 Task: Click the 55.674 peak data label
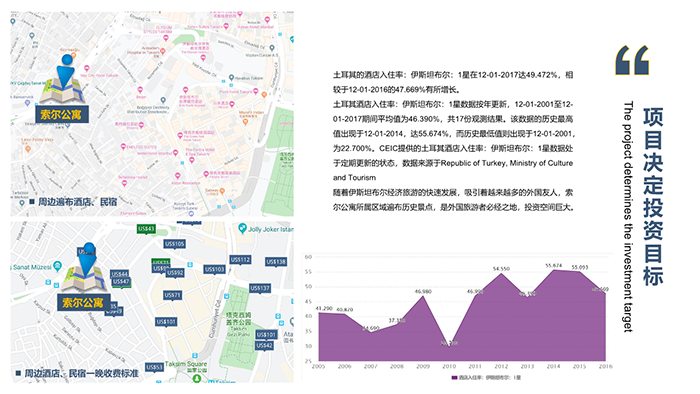coord(554,265)
